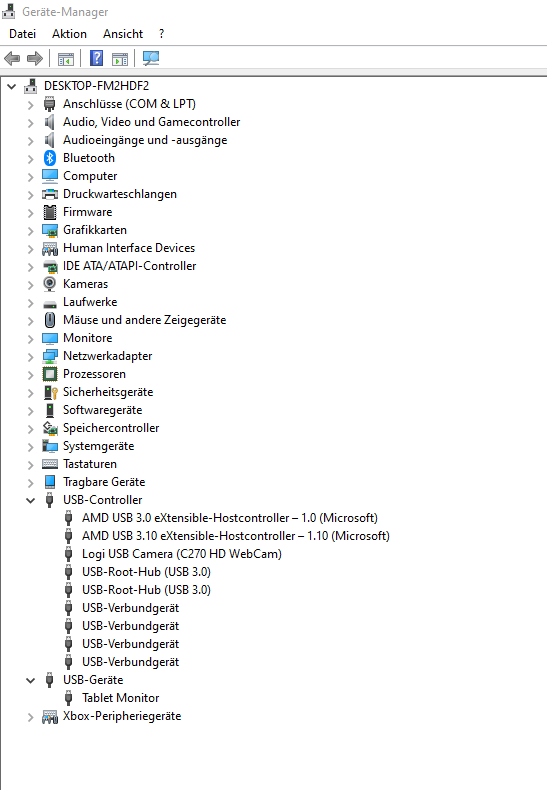
Task: Click the Tablet Monitor USB plug icon
Action: tap(69, 698)
